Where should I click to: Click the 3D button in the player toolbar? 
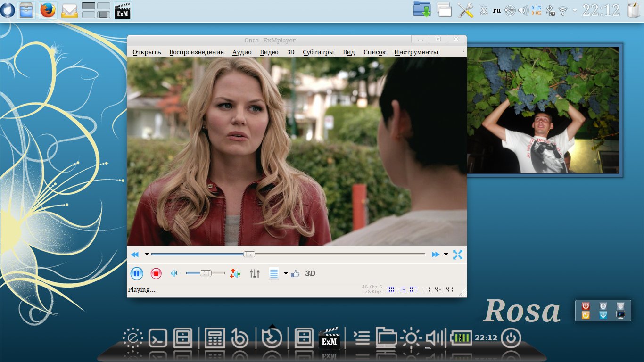point(310,273)
